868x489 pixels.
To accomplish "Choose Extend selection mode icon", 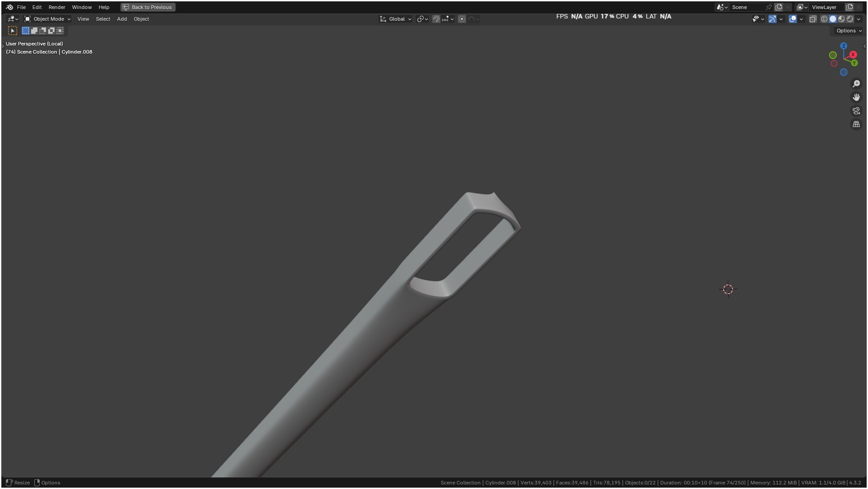I will click(x=34, y=31).
